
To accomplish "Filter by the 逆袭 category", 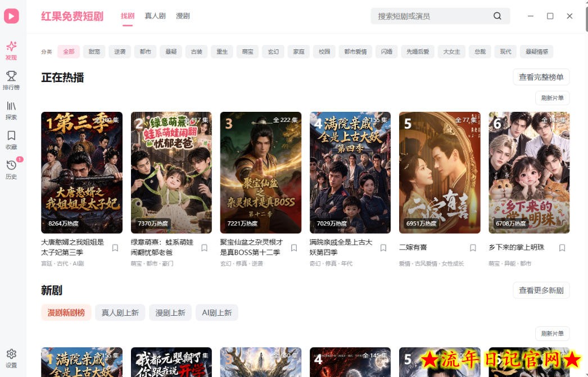I will pyautogui.click(x=120, y=52).
